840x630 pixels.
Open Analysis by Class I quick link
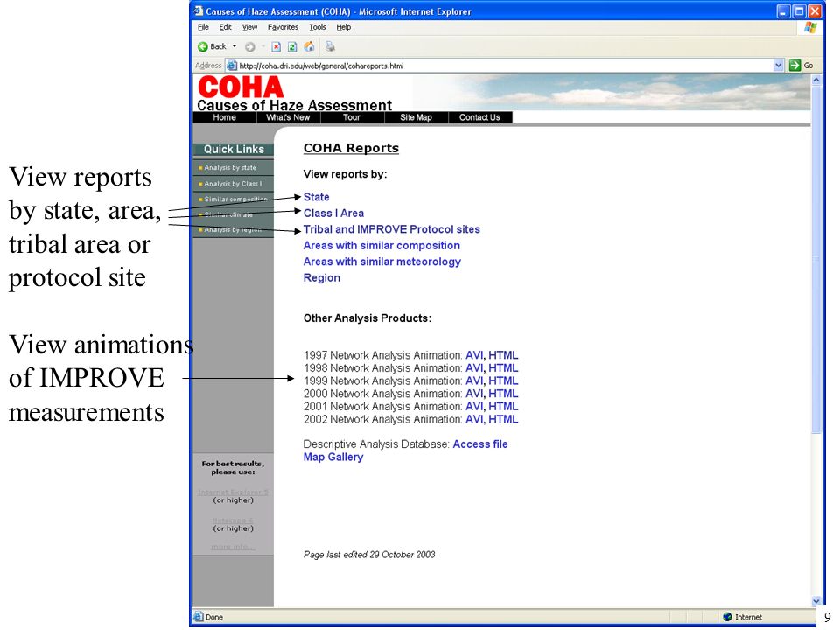[233, 184]
